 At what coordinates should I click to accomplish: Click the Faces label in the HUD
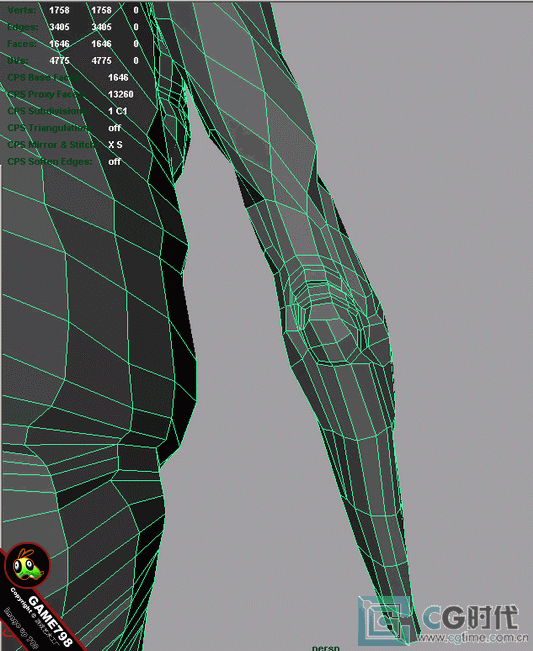(22, 44)
